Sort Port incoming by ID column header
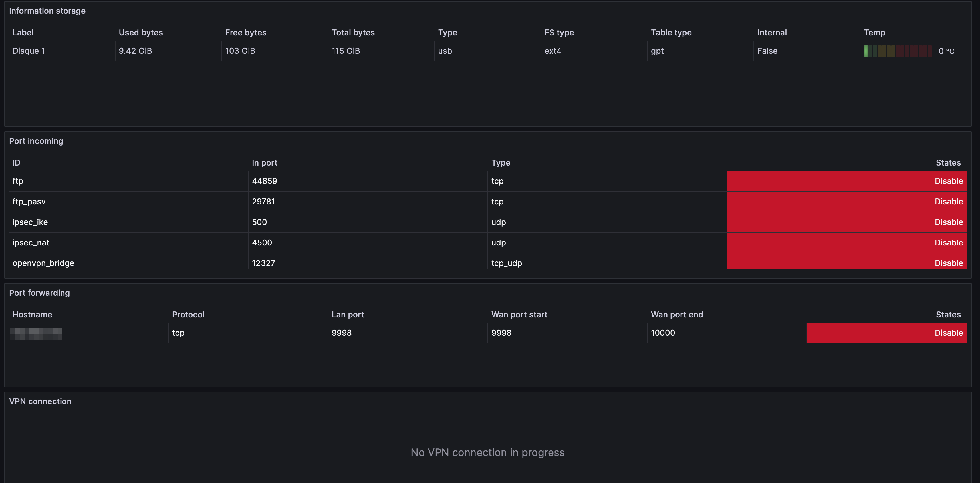 coord(16,162)
